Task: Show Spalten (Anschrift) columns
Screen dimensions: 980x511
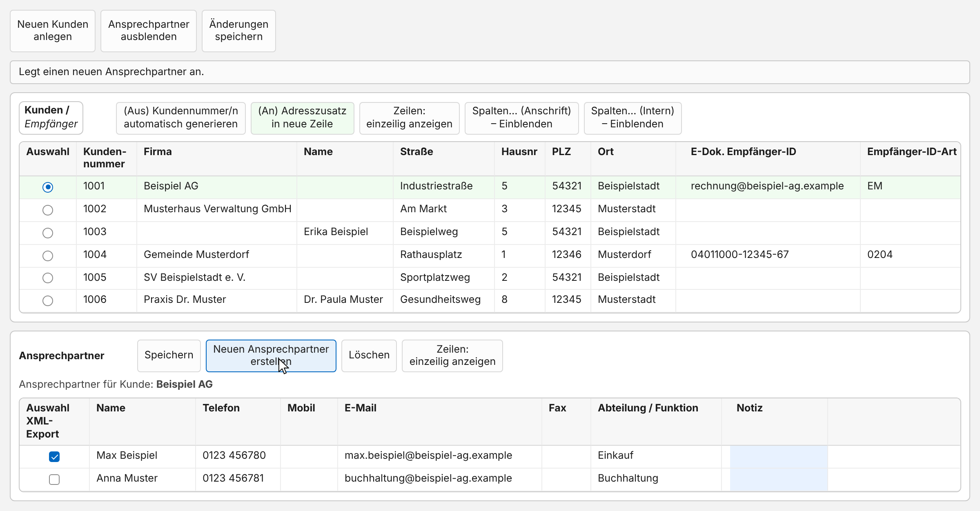Action: tap(522, 118)
